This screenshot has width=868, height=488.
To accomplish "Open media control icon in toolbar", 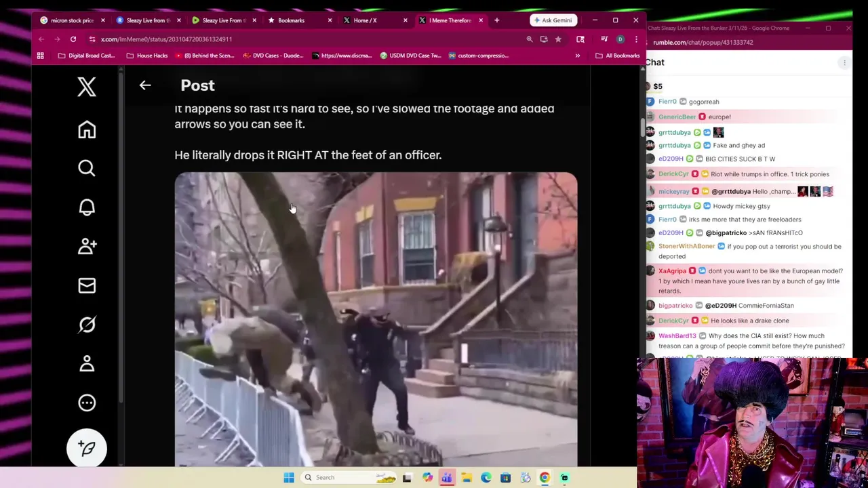I will tap(604, 39).
